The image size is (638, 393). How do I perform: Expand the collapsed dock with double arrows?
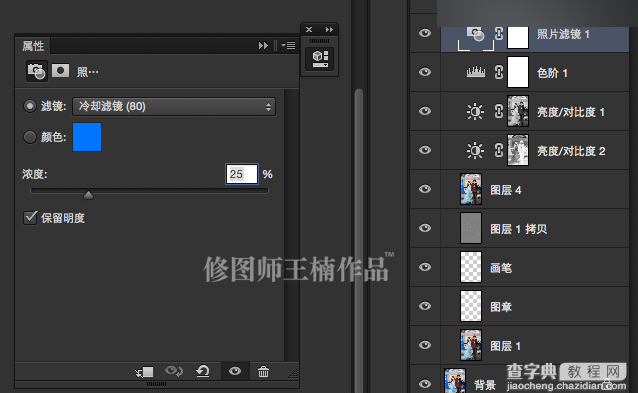click(329, 29)
